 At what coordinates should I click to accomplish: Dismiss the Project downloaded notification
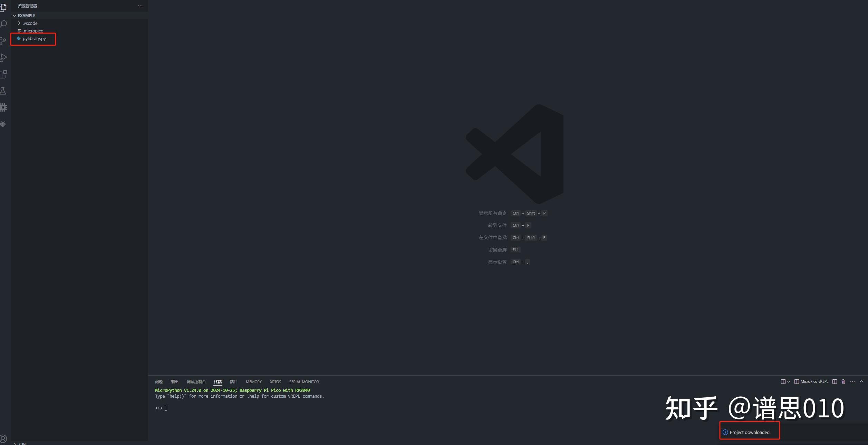coord(750,432)
